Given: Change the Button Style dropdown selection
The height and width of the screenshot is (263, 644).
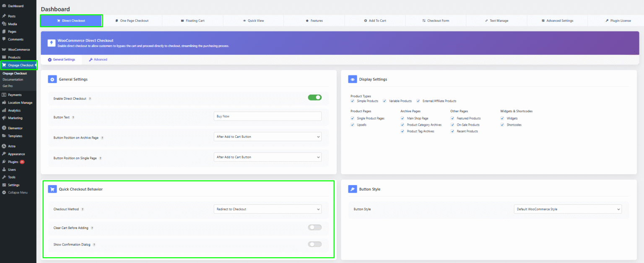Looking at the screenshot, I should pos(568,209).
